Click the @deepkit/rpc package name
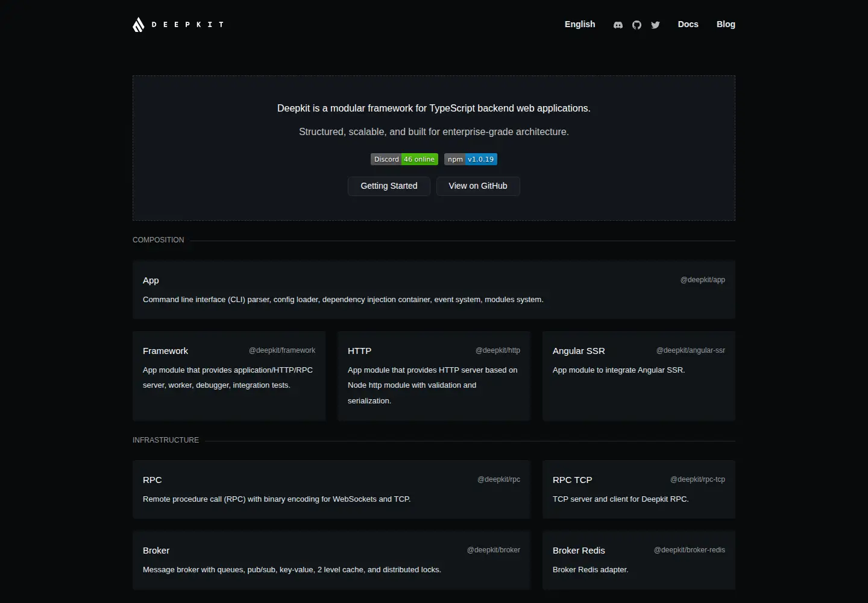The width and height of the screenshot is (868, 603). click(x=498, y=479)
